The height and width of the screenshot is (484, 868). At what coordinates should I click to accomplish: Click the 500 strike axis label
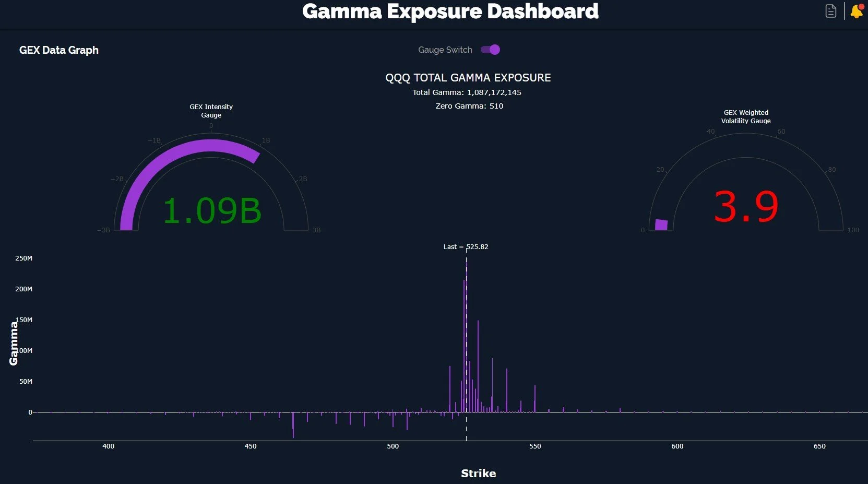[393, 446]
